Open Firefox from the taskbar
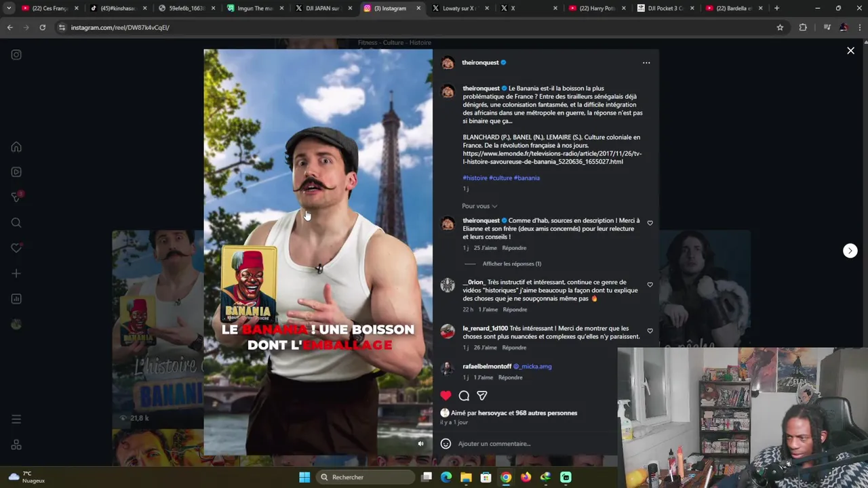 [526, 477]
